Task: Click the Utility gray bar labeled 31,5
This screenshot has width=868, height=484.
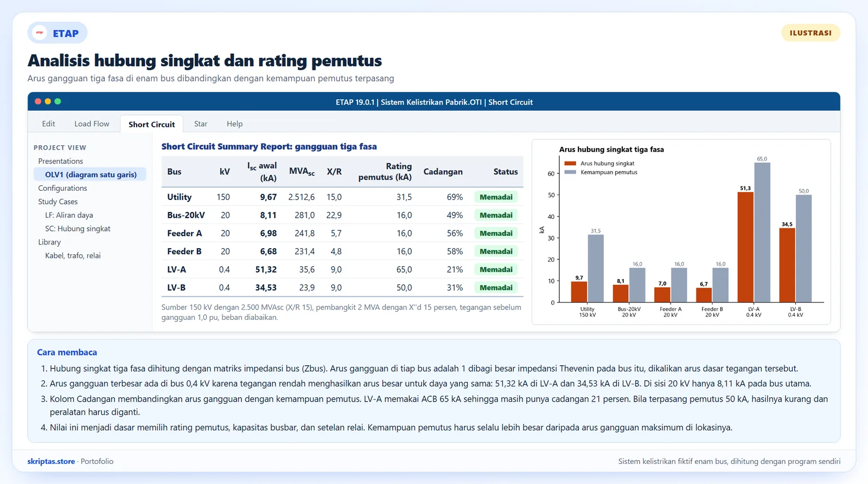Action: 596,268
